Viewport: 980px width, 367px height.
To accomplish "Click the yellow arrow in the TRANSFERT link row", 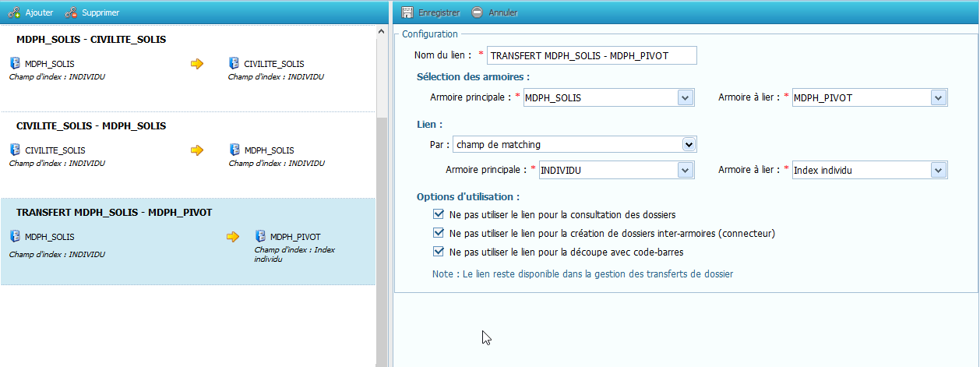I will [x=233, y=237].
